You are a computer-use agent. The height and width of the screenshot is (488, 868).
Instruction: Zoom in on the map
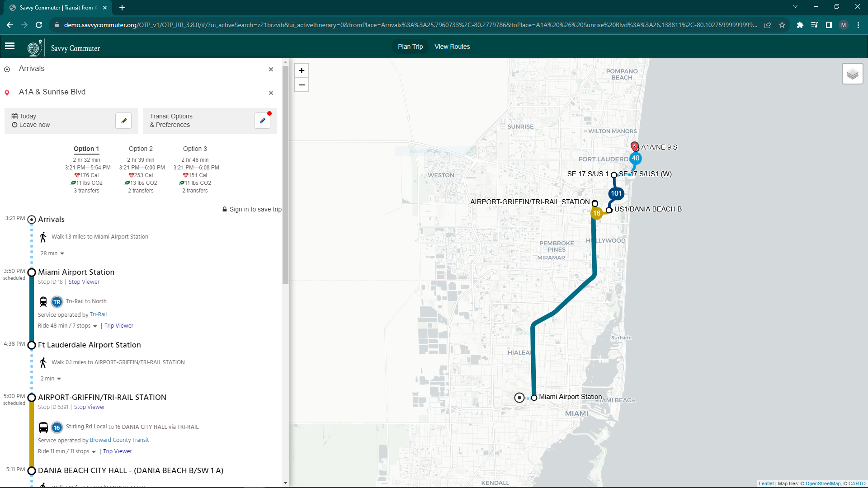pyautogui.click(x=302, y=70)
